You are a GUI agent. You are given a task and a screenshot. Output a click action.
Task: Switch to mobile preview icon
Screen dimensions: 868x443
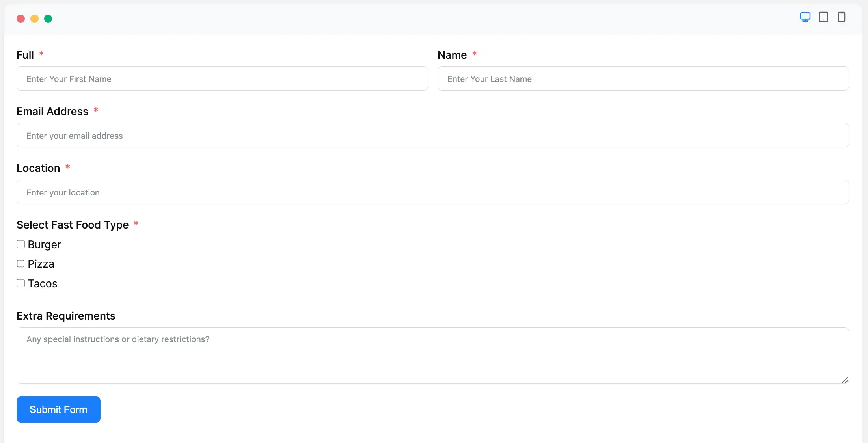click(x=841, y=17)
